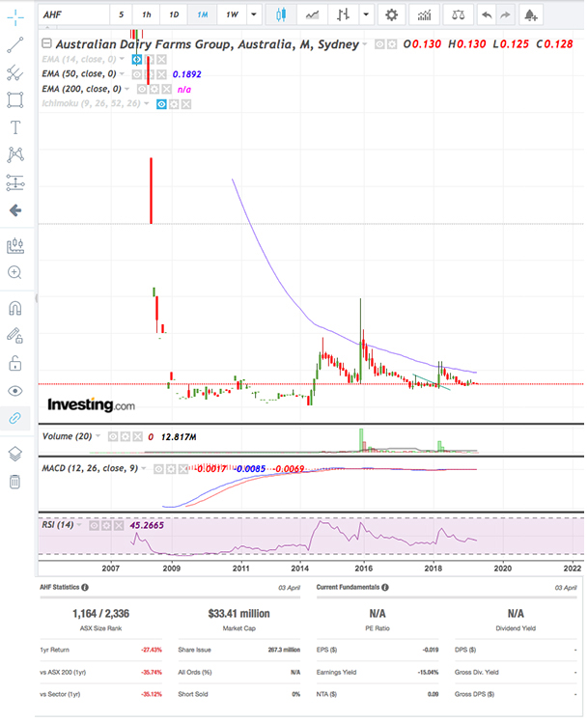Hide the Volume indicator
Screen dimensions: 588x722
pos(113,436)
